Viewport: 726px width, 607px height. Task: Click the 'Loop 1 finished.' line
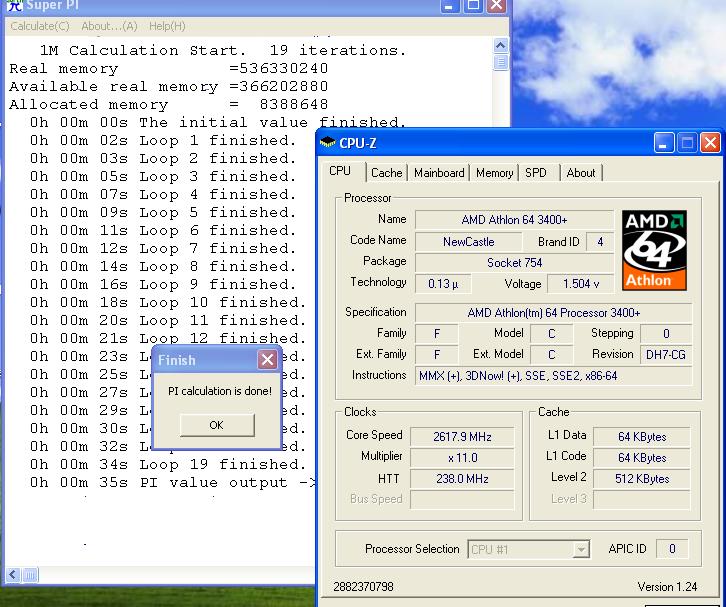click(x=163, y=140)
